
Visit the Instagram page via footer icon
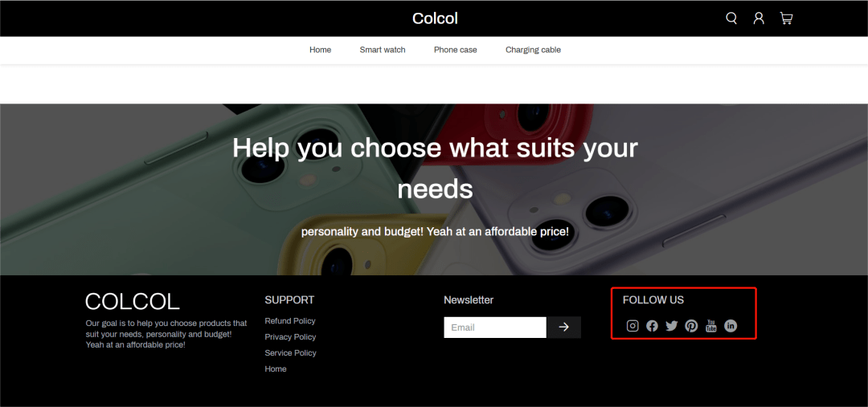(x=633, y=326)
